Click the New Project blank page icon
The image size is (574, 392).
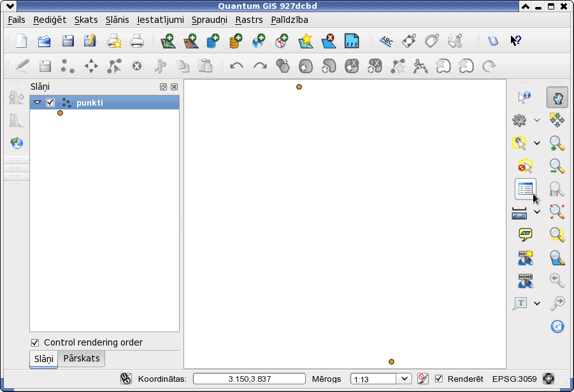tap(21, 41)
